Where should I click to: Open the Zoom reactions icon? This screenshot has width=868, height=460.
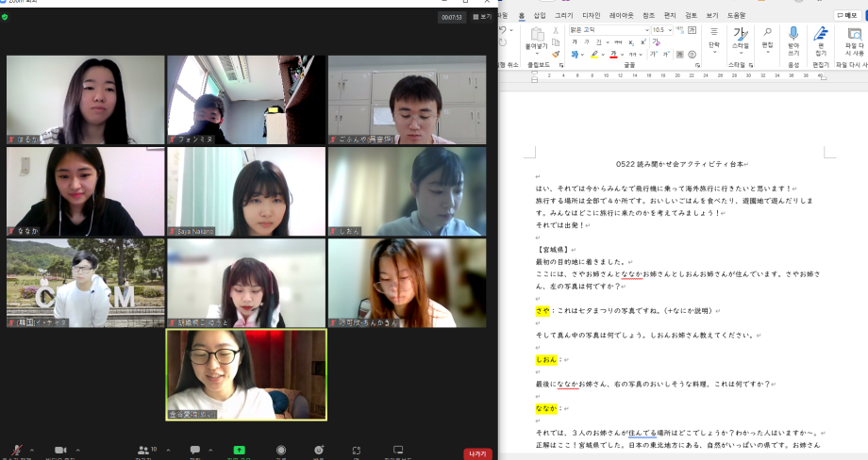319,451
